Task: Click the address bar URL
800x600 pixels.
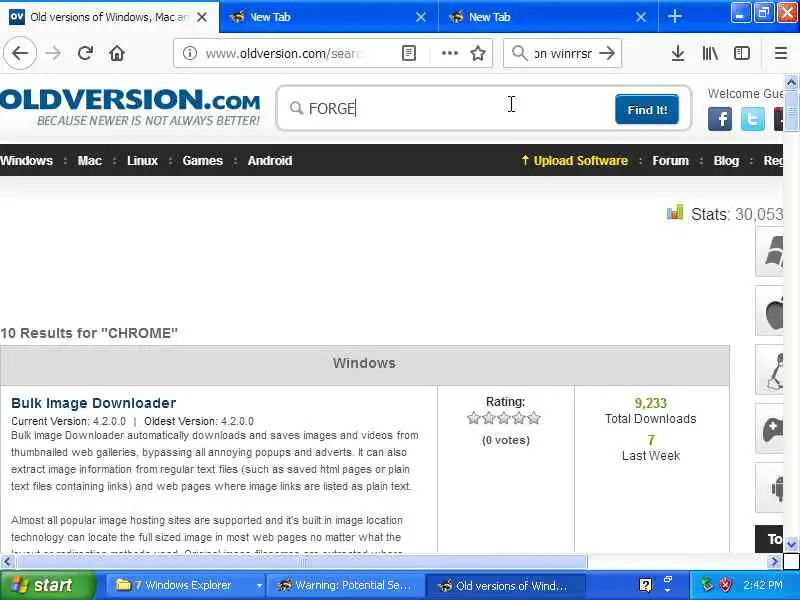Action: (285, 53)
